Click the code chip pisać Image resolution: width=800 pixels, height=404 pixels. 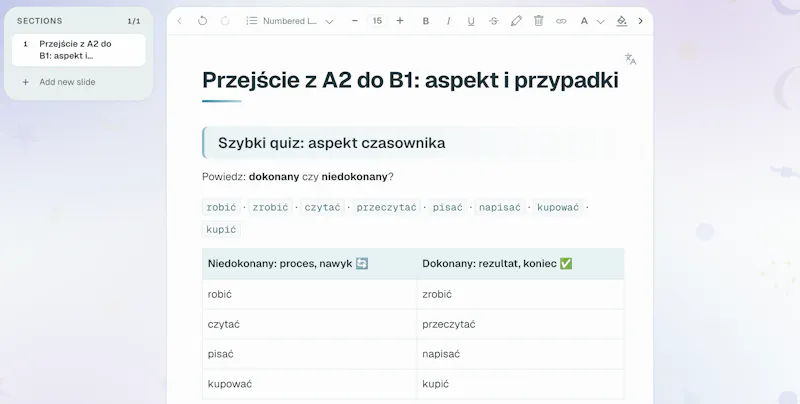coord(447,207)
